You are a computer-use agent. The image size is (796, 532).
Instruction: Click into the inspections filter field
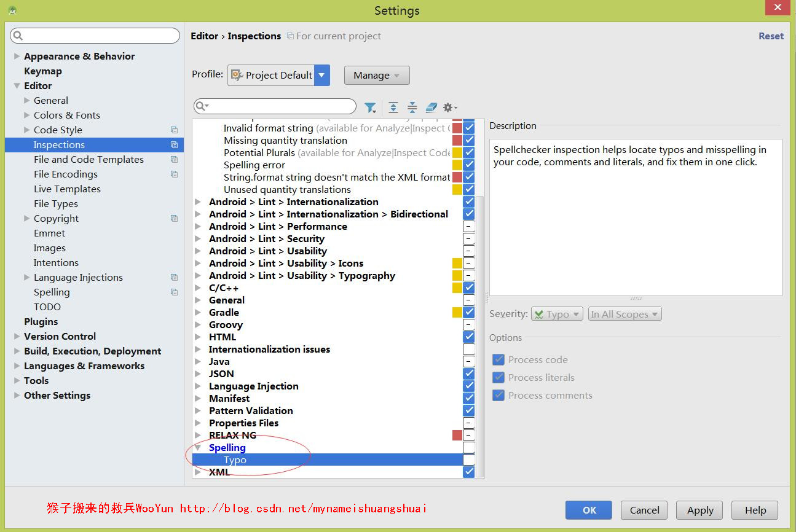click(275, 106)
